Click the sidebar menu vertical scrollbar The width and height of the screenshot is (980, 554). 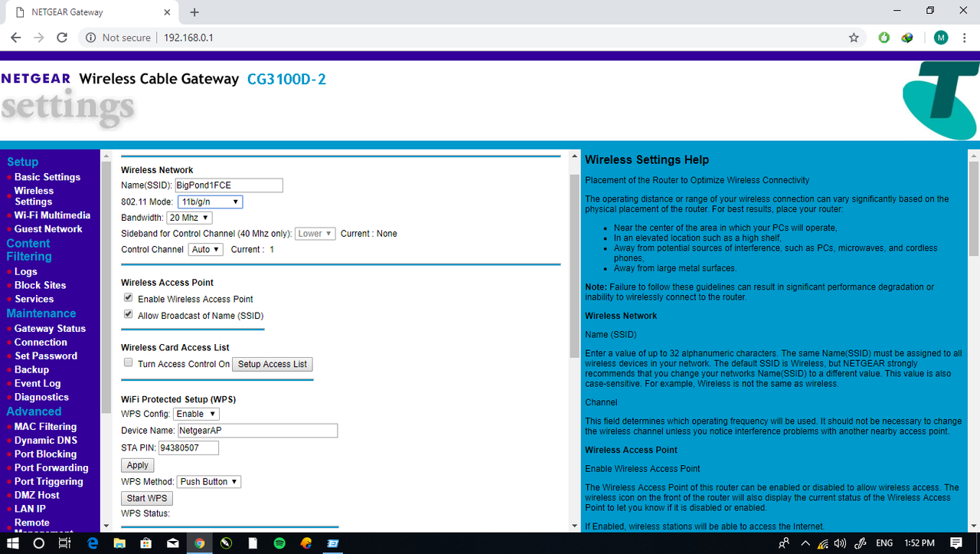click(106, 287)
